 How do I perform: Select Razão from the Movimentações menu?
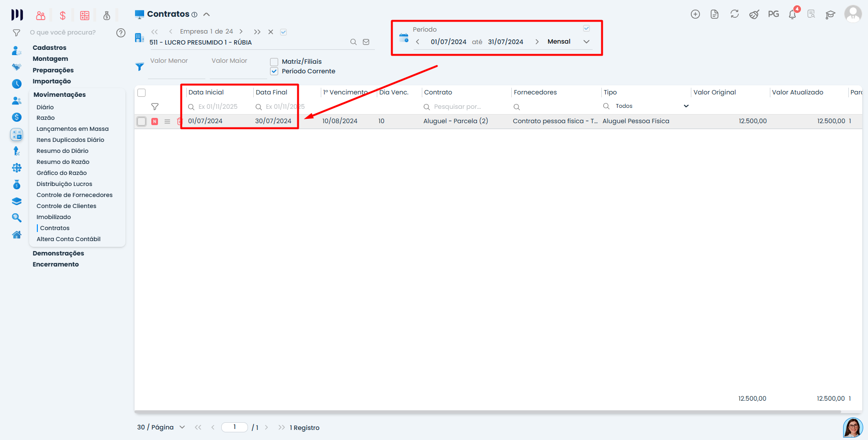(46, 117)
